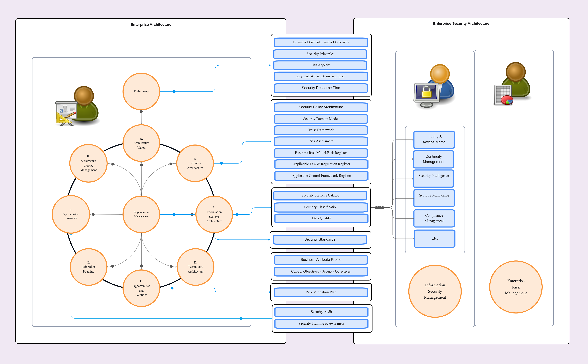Image resolution: width=588 pixels, height=364 pixels.
Task: Click the Trust Framework box
Action: pos(321,130)
